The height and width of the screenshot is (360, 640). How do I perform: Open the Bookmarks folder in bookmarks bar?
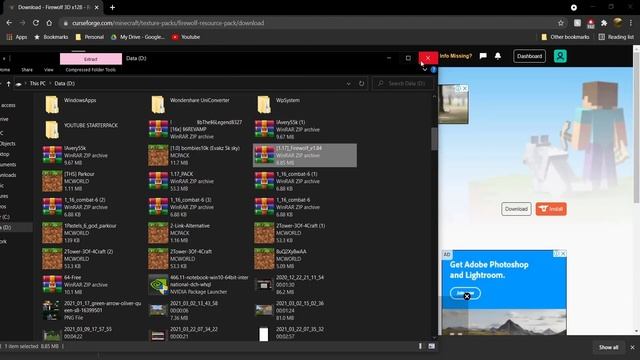[x=51, y=37]
